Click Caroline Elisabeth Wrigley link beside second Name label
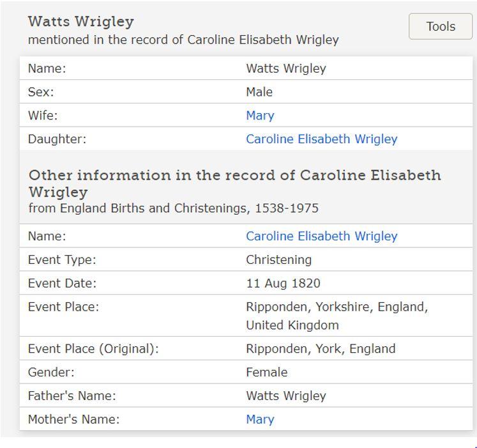 [321, 236]
